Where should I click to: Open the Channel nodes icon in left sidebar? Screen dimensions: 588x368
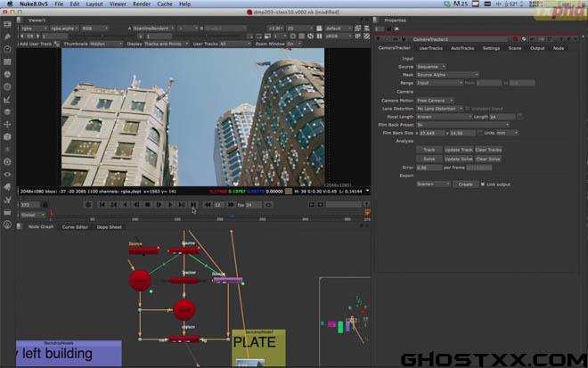(x=7, y=61)
